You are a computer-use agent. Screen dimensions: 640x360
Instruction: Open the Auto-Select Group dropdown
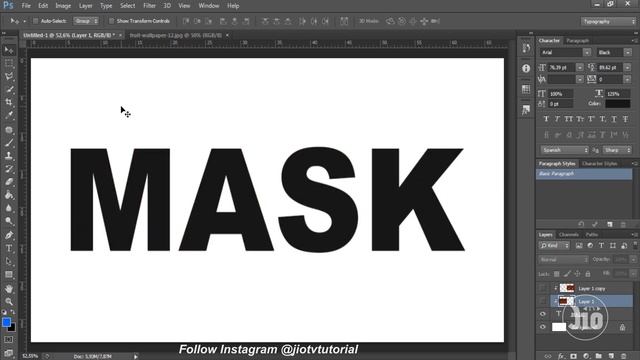(86, 21)
